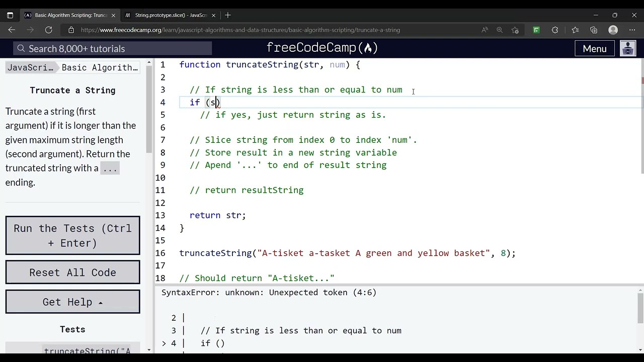The height and width of the screenshot is (362, 644).
Task: Click the search magnifier in tutorials field
Action: tap(21, 49)
